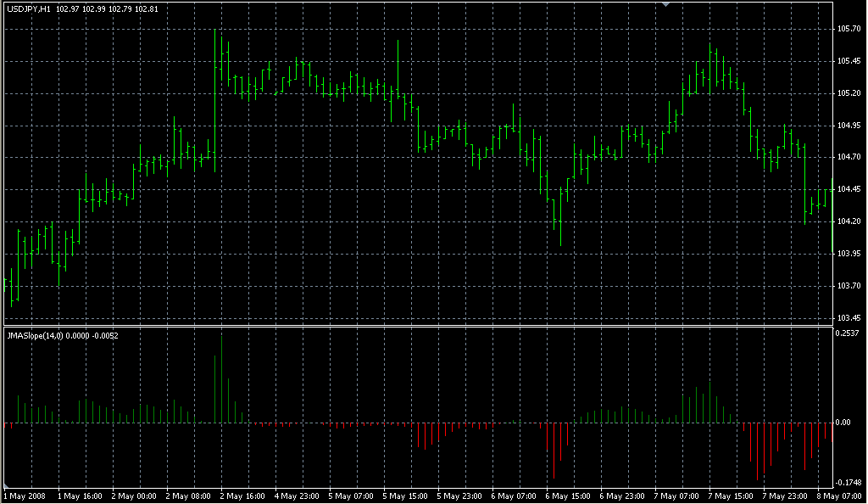Screen dimensions: 868x504
Task: Click the 2 May 16:00 time label
Action: pos(241,496)
